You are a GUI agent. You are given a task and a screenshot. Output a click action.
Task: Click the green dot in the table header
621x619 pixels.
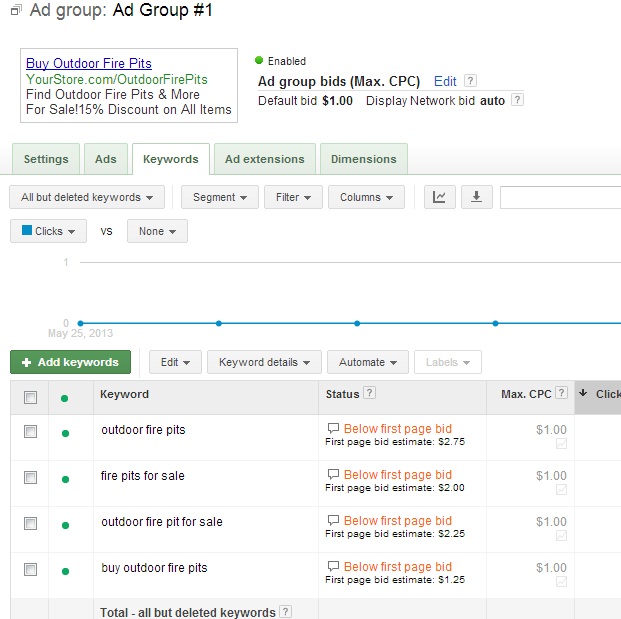click(65, 398)
